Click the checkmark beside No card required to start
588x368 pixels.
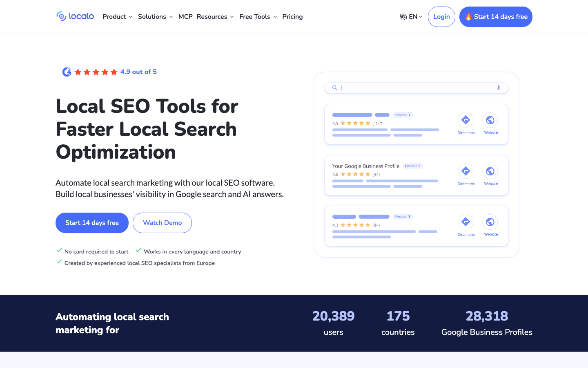(59, 250)
